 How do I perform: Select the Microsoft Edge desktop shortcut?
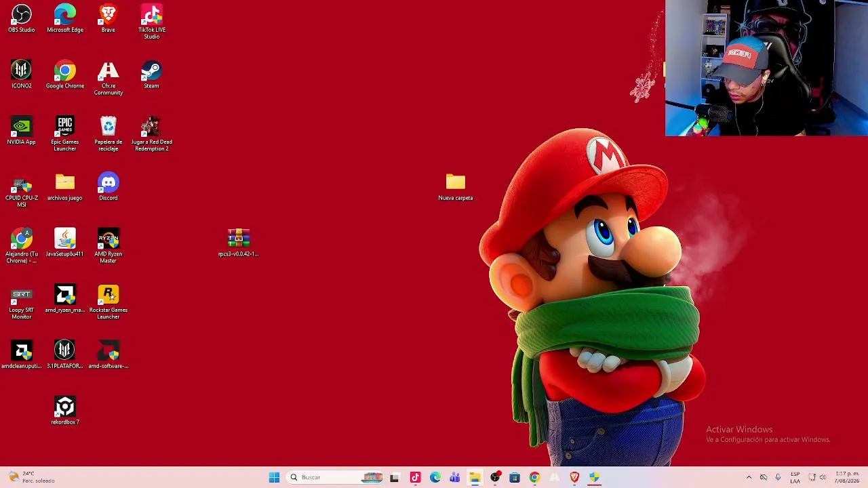pyautogui.click(x=65, y=18)
